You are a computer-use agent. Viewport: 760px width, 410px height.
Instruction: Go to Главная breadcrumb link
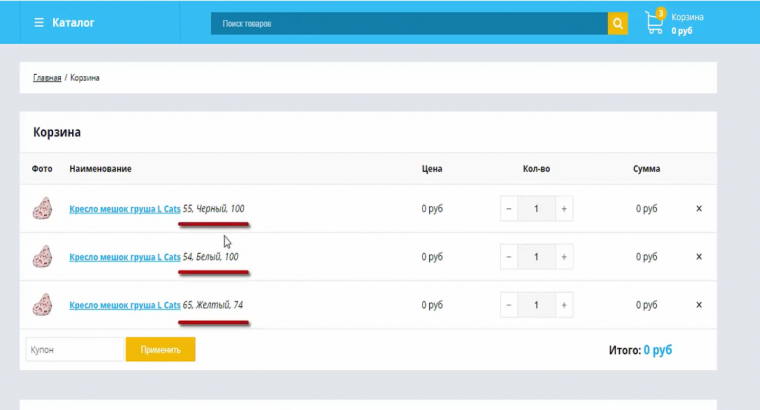(47, 77)
